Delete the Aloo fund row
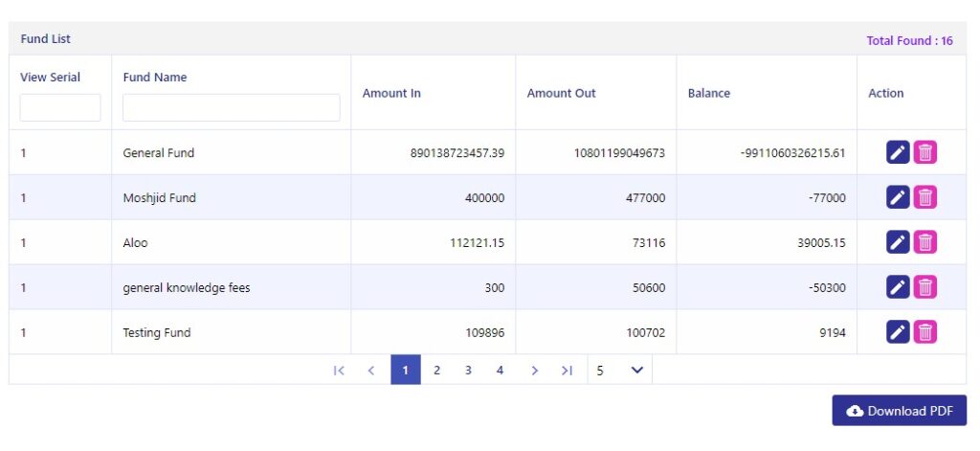 pyautogui.click(x=925, y=242)
